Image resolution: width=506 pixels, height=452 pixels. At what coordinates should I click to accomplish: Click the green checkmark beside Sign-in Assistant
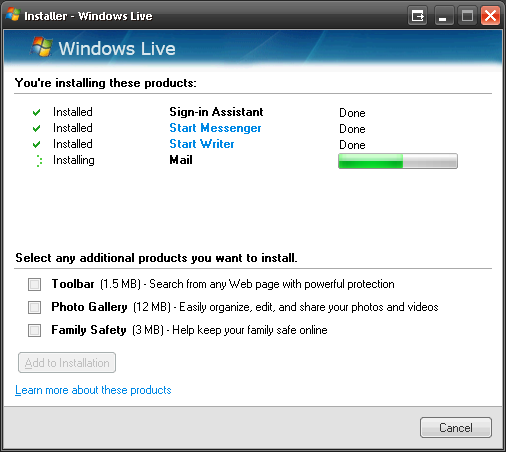[x=36, y=112]
